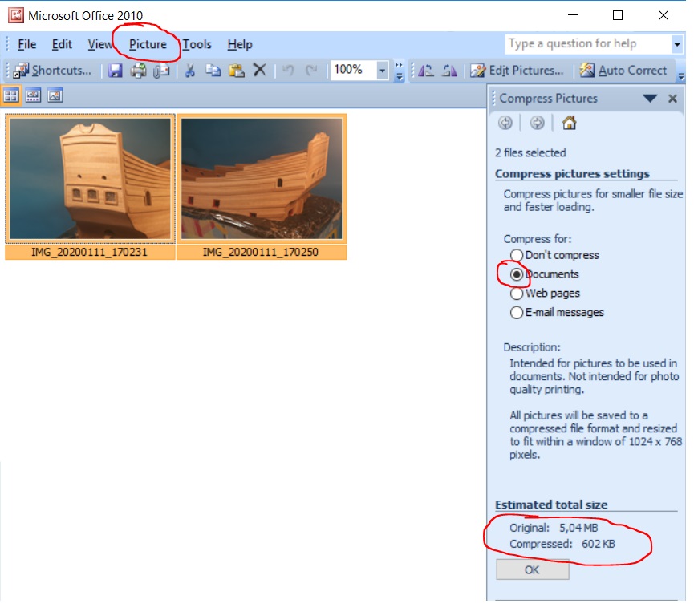Select "E-mail messages" radio button

517,313
